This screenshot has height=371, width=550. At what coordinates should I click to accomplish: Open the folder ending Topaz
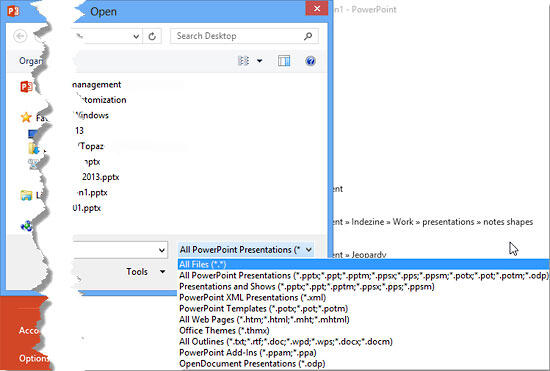tap(91, 146)
